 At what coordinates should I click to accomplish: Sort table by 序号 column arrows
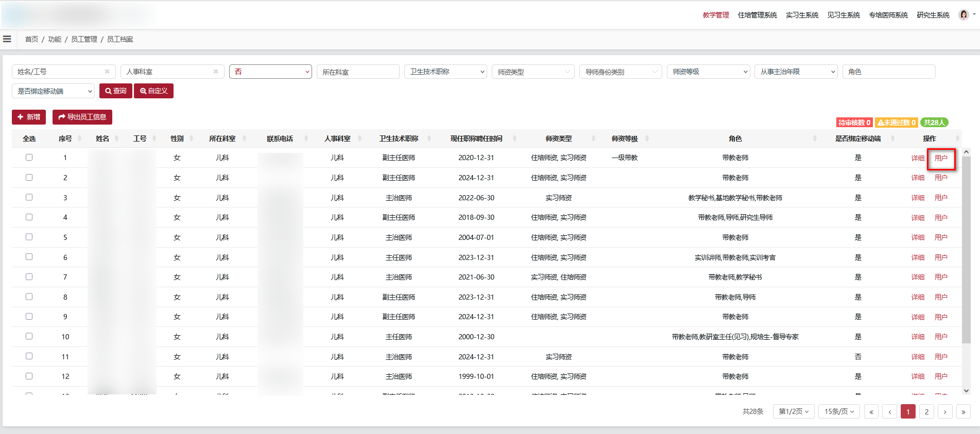pos(80,138)
